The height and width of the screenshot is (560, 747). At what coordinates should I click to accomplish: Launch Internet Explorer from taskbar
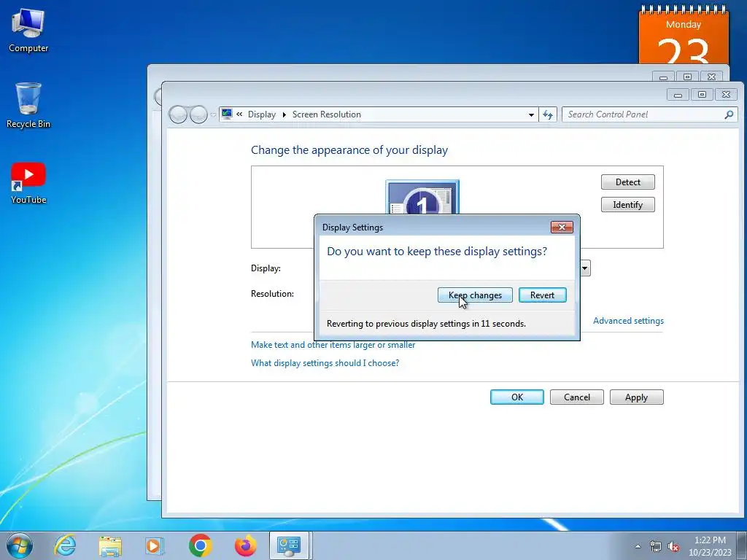(65, 545)
